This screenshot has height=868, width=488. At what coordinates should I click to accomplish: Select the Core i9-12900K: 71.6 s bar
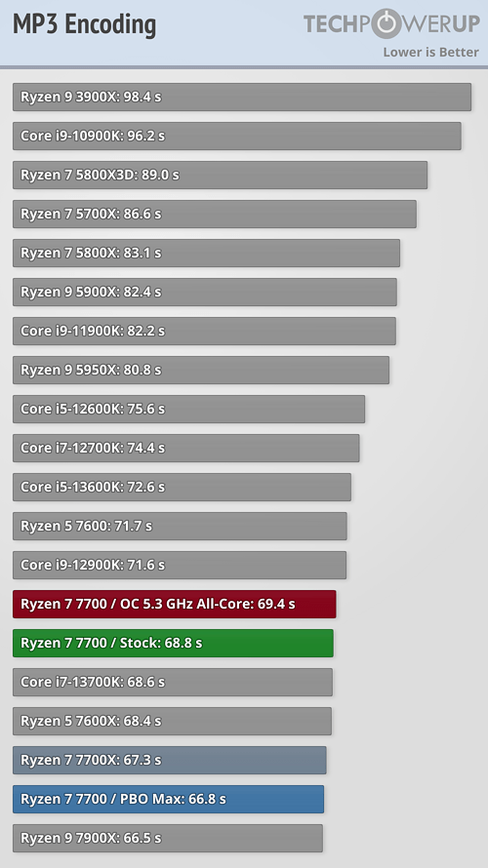180,566
